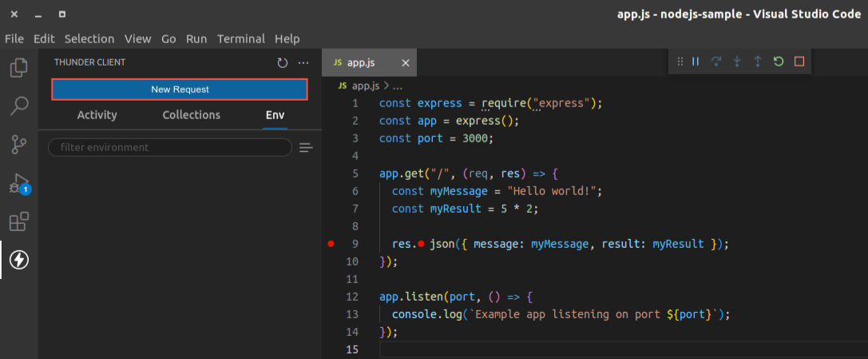Open the Edit menu

[x=44, y=39]
